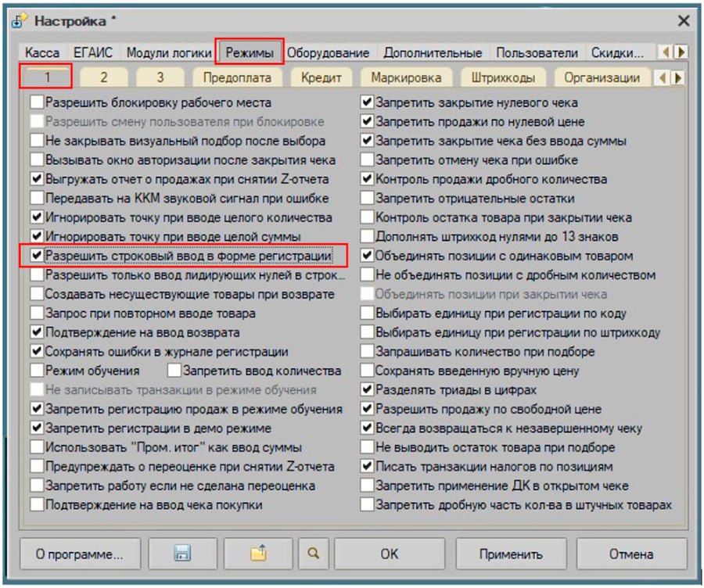Click the folder export icon button
Image resolution: width=704 pixels, height=588 pixels.
[x=258, y=554]
